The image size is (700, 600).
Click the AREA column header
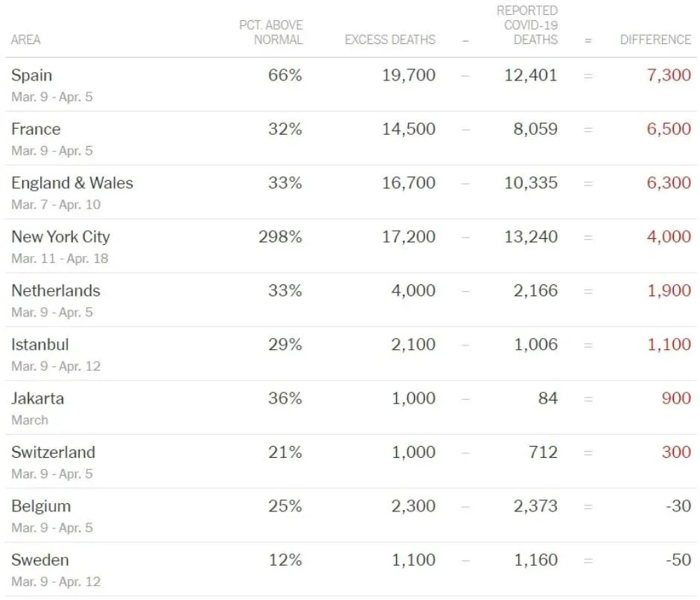(26, 39)
